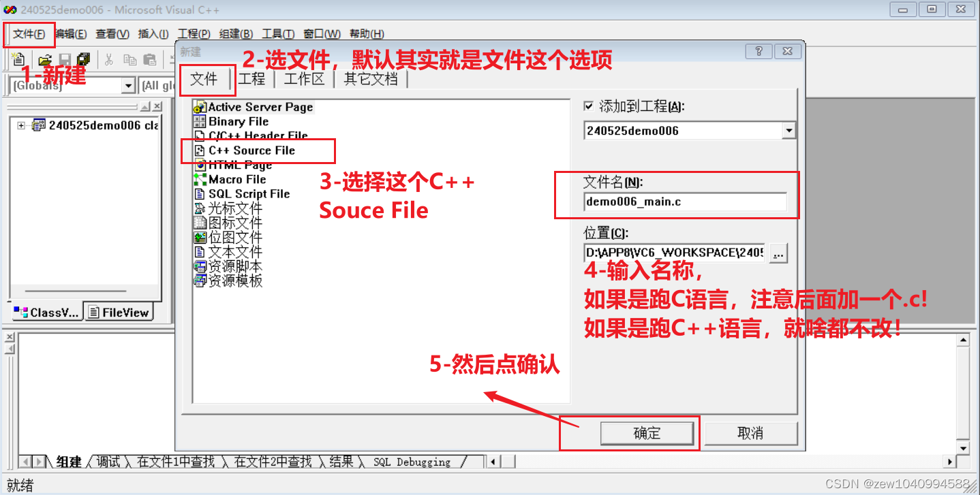Switch to the FileView tab

click(x=119, y=313)
